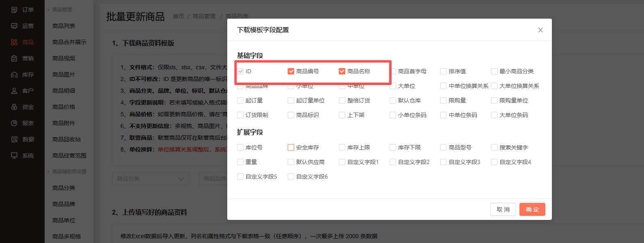644x243 pixels.
Task: Tick the 限购量单位 checkbox
Action: (494, 100)
